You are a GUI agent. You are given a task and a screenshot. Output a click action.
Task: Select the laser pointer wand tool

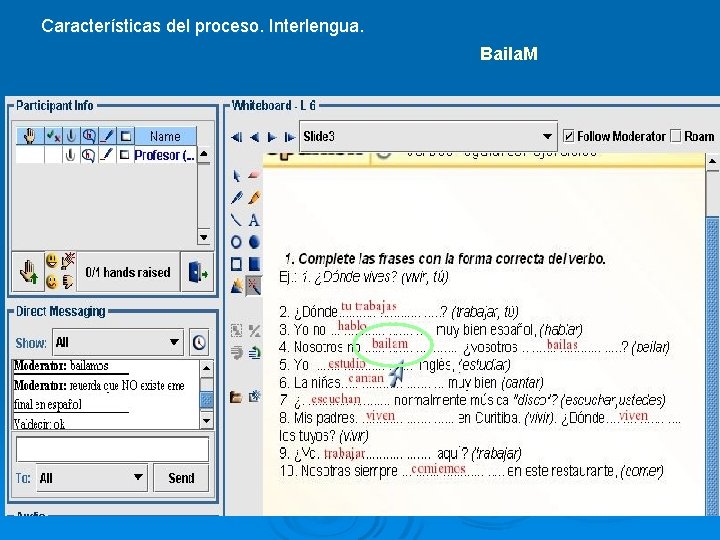(254, 286)
